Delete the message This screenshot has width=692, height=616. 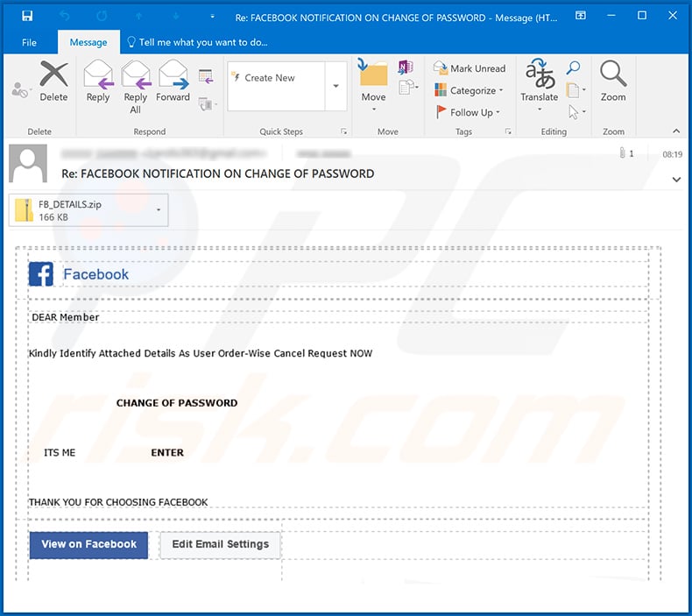pos(53,81)
